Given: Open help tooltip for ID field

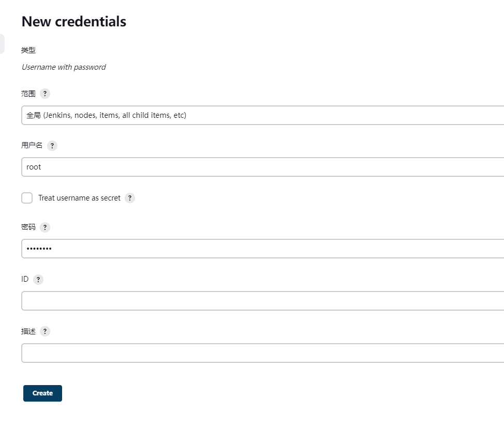Looking at the screenshot, I should point(38,280).
